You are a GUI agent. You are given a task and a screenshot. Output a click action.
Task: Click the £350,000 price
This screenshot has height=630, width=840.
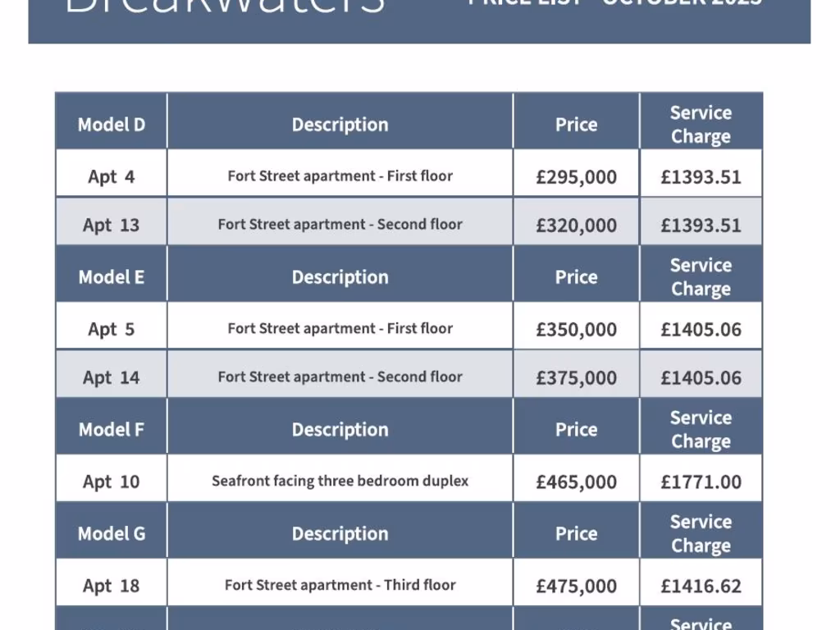pyautogui.click(x=576, y=329)
